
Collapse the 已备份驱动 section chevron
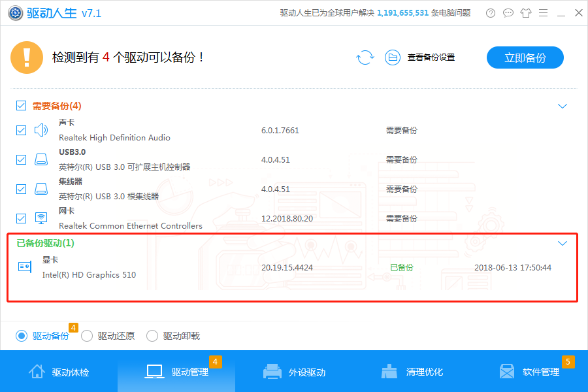[563, 242]
